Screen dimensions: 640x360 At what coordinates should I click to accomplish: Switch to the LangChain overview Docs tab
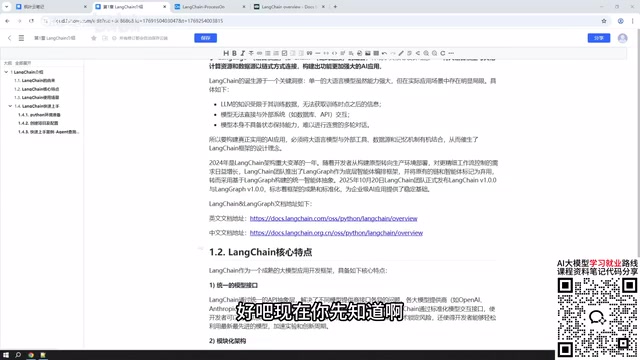289,7
